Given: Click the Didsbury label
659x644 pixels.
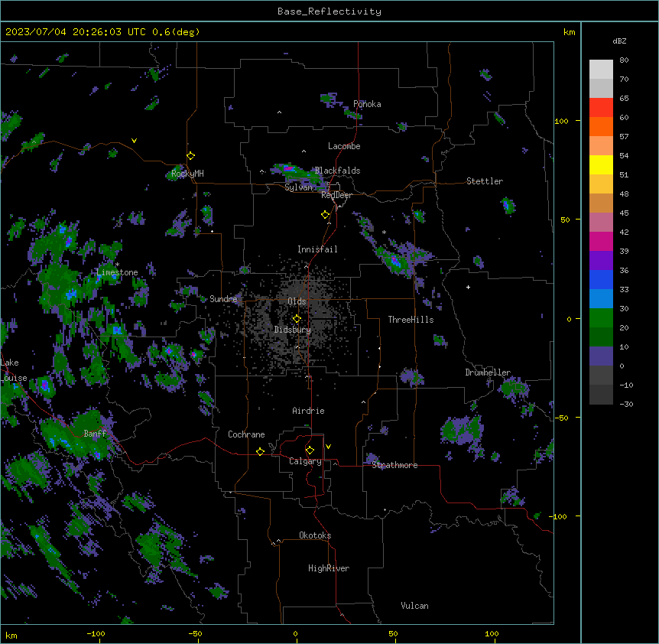Looking at the screenshot, I should [x=293, y=330].
